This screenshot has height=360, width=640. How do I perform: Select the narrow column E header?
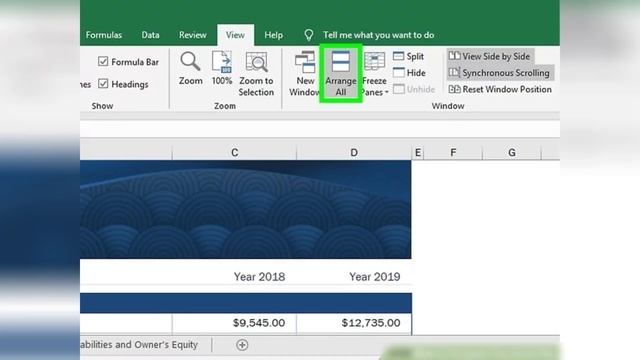coord(418,152)
